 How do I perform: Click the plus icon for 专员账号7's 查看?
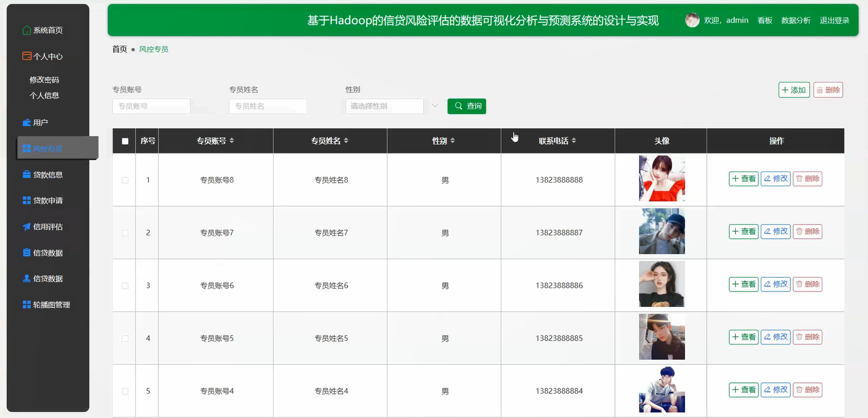pyautogui.click(x=735, y=232)
